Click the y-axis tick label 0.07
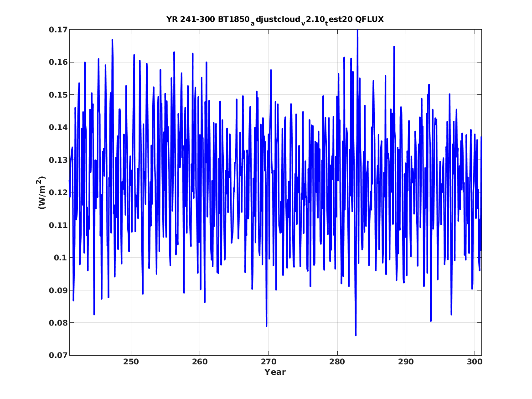This screenshot has width=532, height=399. [58, 355]
